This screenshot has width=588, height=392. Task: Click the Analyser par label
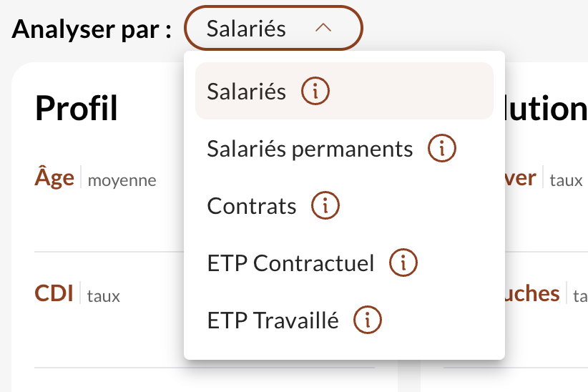click(x=92, y=29)
